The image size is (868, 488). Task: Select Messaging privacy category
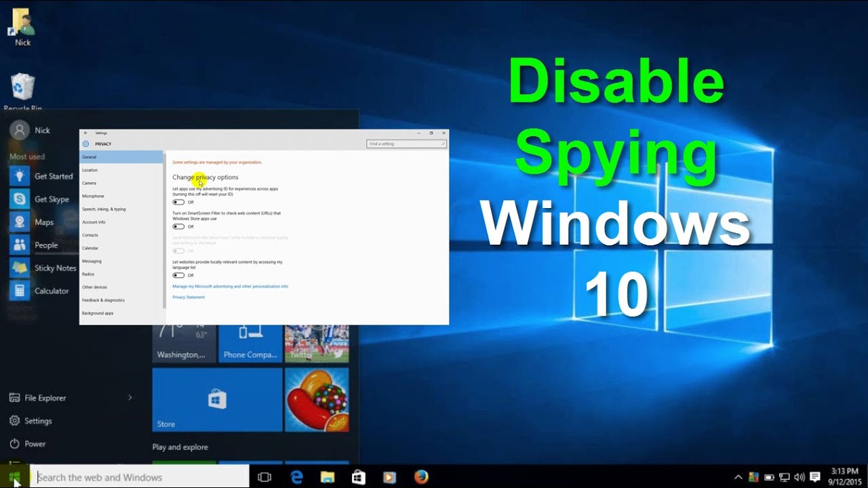coord(121,261)
